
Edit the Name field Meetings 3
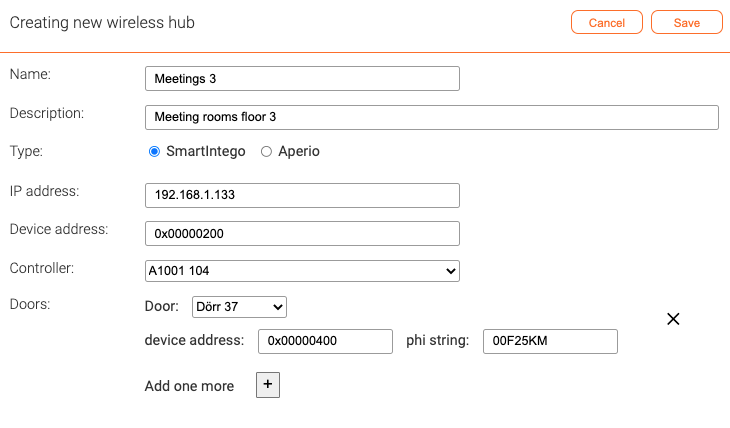(302, 79)
